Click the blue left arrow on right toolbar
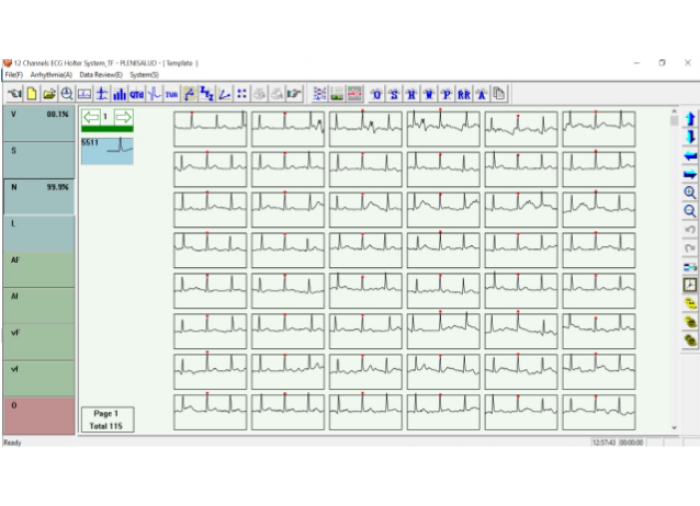 690,156
